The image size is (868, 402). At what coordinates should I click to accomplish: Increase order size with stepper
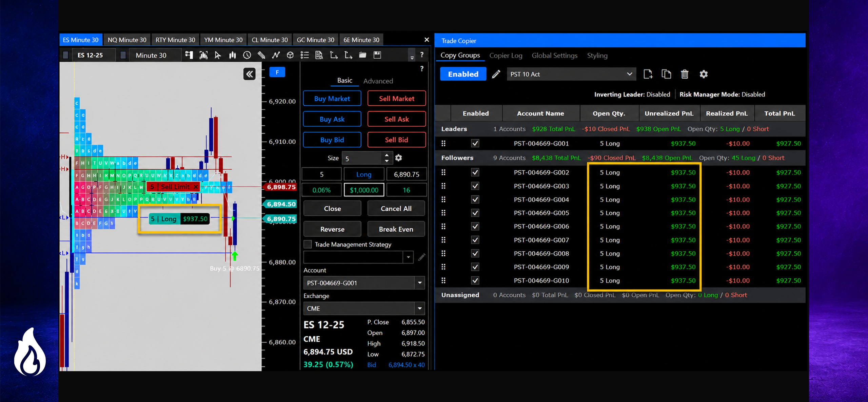click(x=387, y=155)
